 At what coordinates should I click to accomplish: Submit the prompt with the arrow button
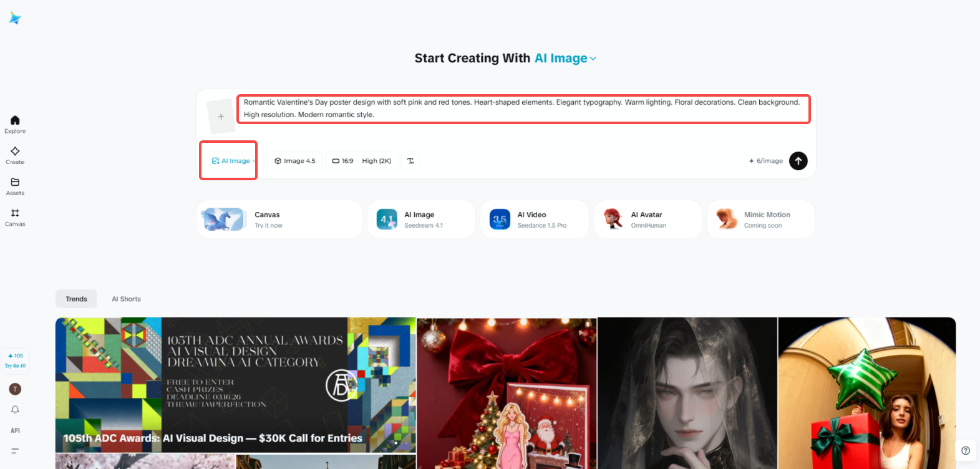tap(798, 161)
